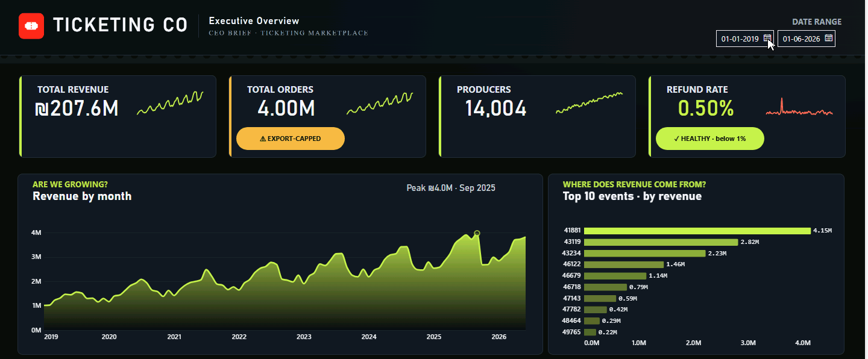The image size is (868, 359).
Task: Select the bar for event 43234
Action: 644,254
